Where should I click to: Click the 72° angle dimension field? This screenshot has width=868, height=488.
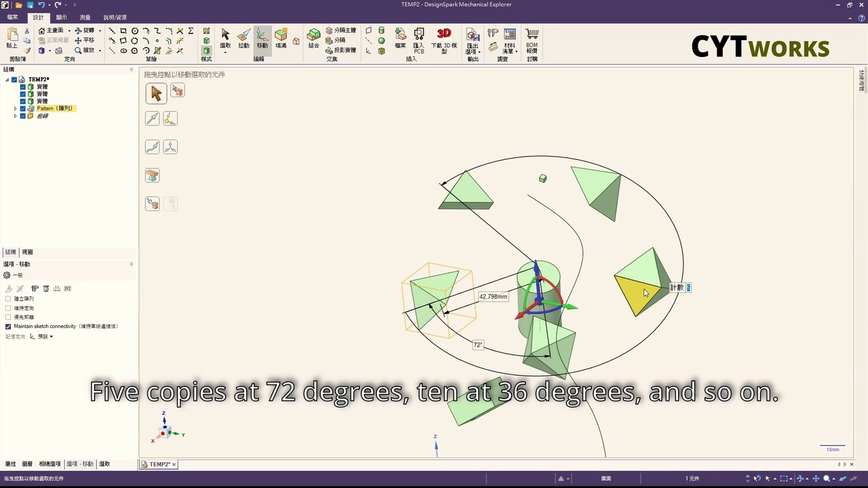tap(477, 345)
